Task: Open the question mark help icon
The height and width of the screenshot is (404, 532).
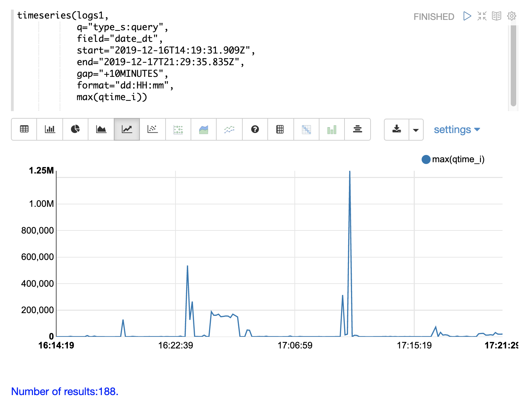Action: [x=255, y=129]
